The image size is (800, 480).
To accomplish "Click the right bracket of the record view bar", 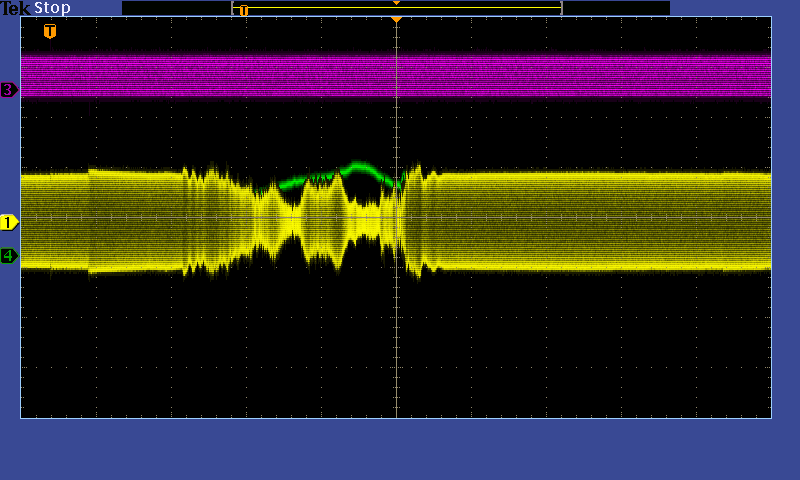I will tap(561, 8).
